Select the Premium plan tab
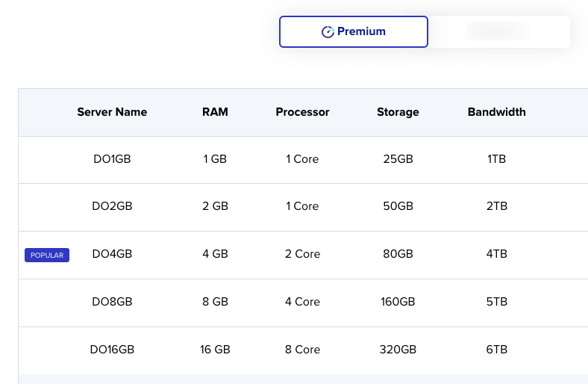 [353, 31]
